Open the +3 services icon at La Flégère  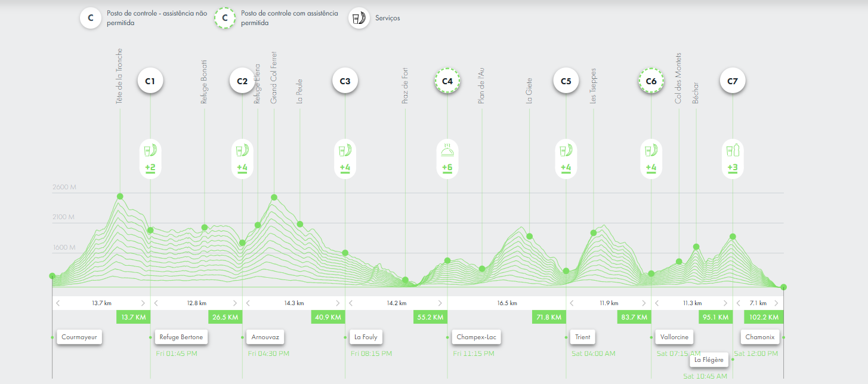733,159
